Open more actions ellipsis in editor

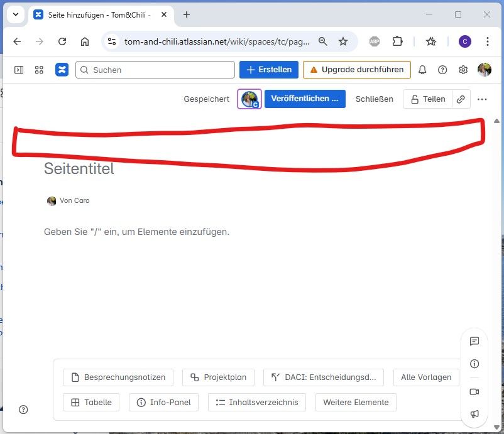[x=482, y=99]
